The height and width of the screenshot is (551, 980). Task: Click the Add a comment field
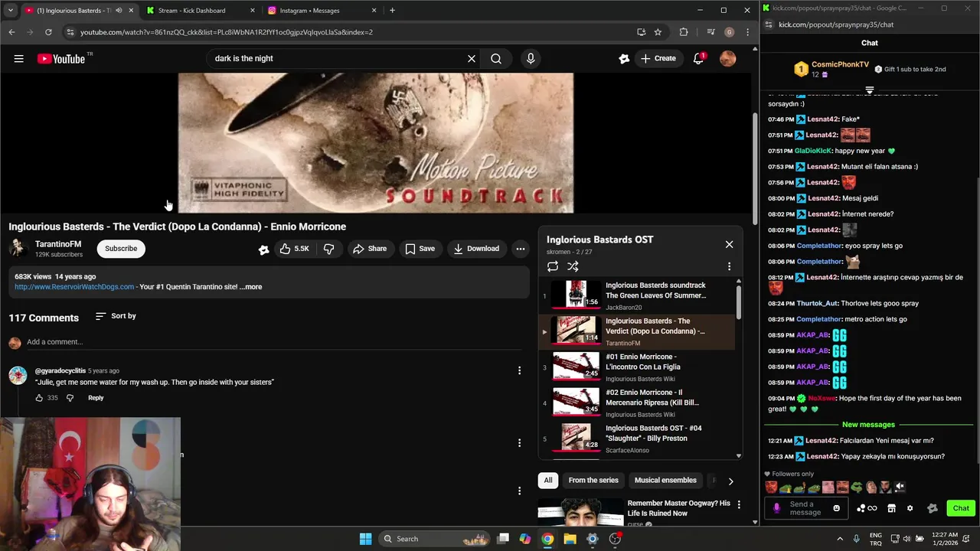273,342
